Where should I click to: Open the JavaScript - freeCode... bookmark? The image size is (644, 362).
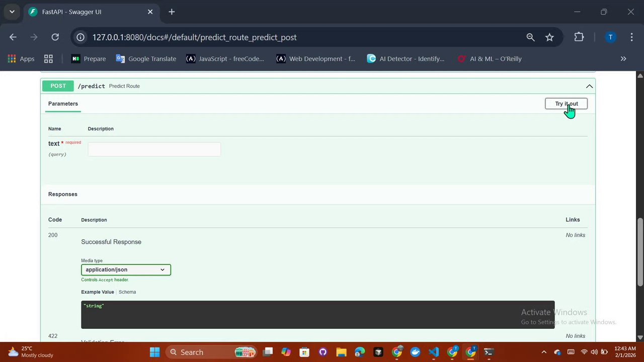click(x=225, y=59)
